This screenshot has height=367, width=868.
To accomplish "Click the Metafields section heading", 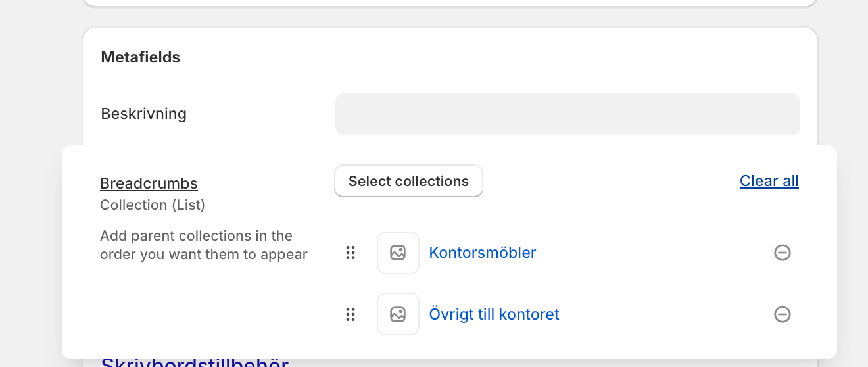I will 140,57.
